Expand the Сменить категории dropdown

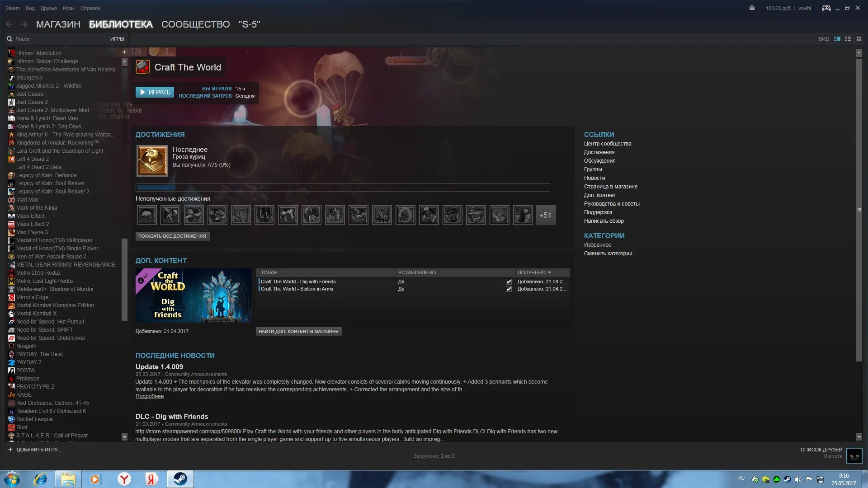coord(610,253)
